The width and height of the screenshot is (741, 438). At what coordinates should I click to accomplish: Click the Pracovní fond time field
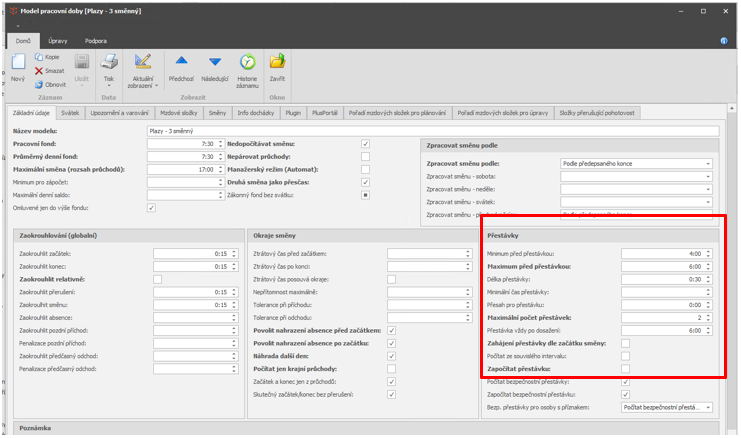pos(185,144)
